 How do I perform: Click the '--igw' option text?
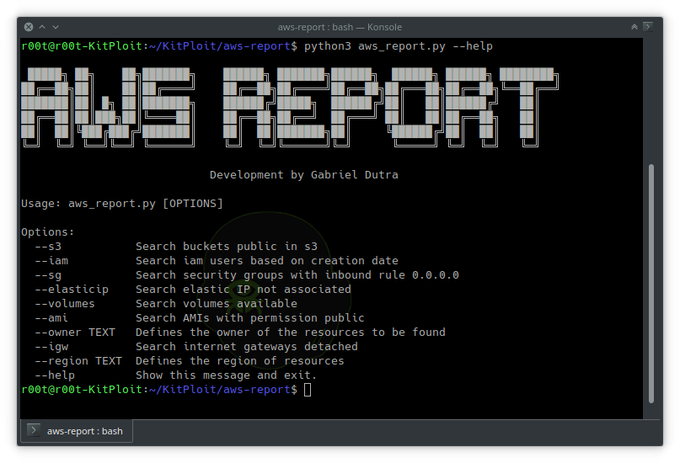(52, 347)
